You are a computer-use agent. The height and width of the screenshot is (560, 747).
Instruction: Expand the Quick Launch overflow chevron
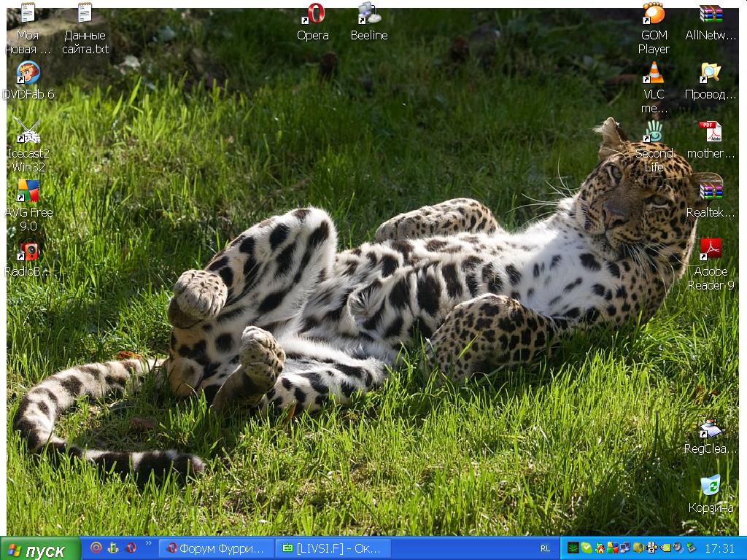point(150,543)
